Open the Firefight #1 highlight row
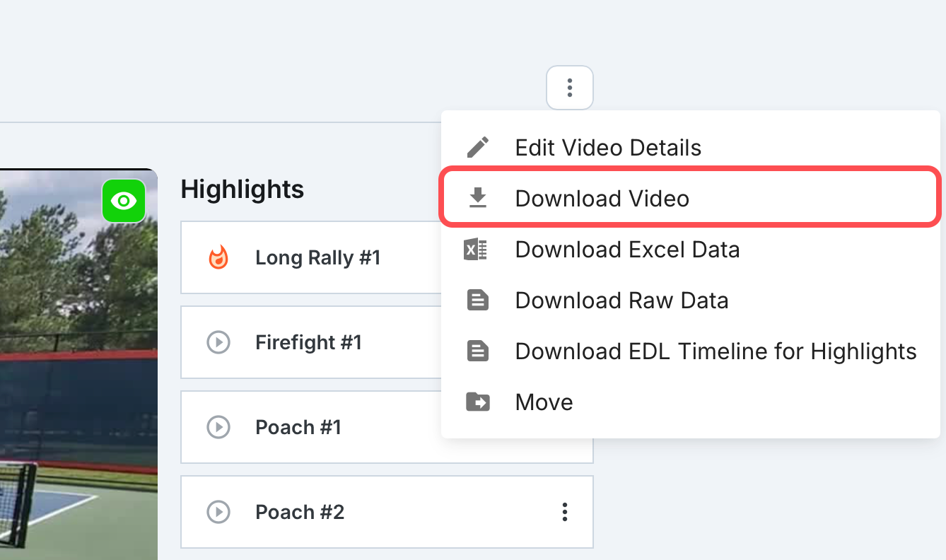The width and height of the screenshot is (946, 560). point(312,342)
